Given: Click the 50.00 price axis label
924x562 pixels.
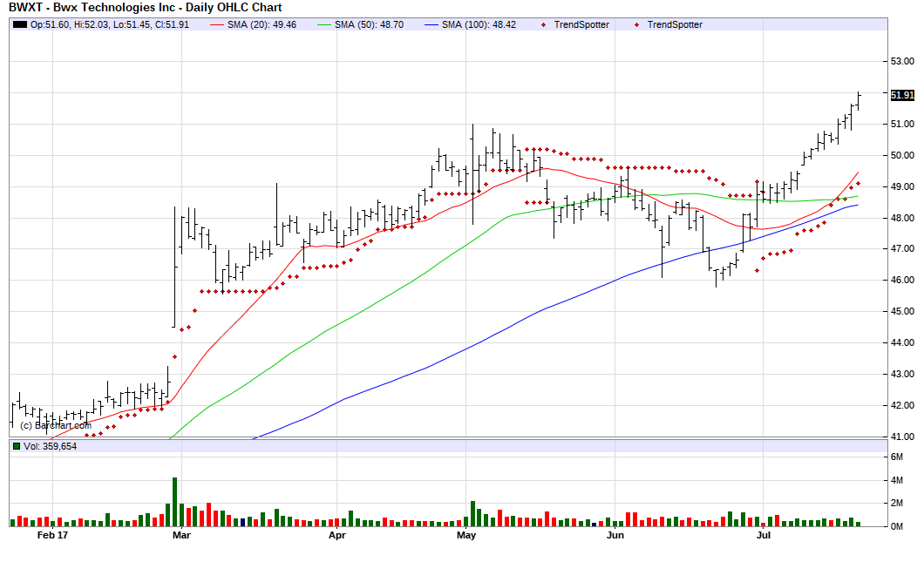Looking at the screenshot, I should (902, 155).
